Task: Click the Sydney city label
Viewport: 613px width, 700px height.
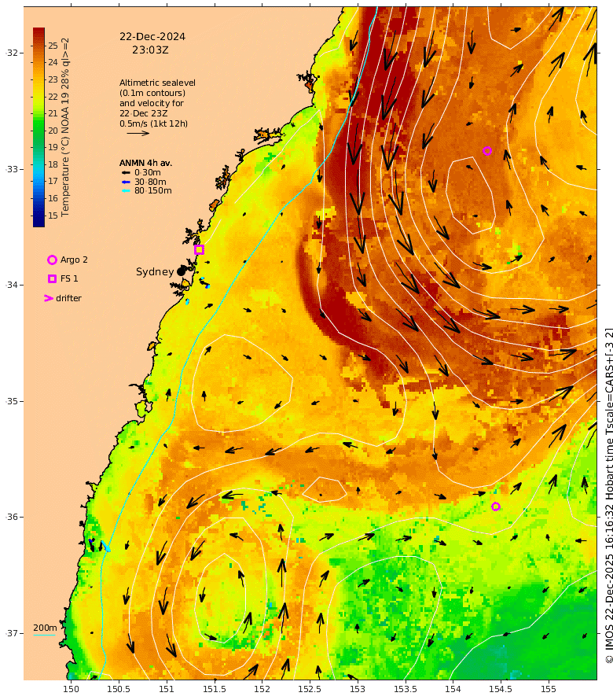Action: 154,271
